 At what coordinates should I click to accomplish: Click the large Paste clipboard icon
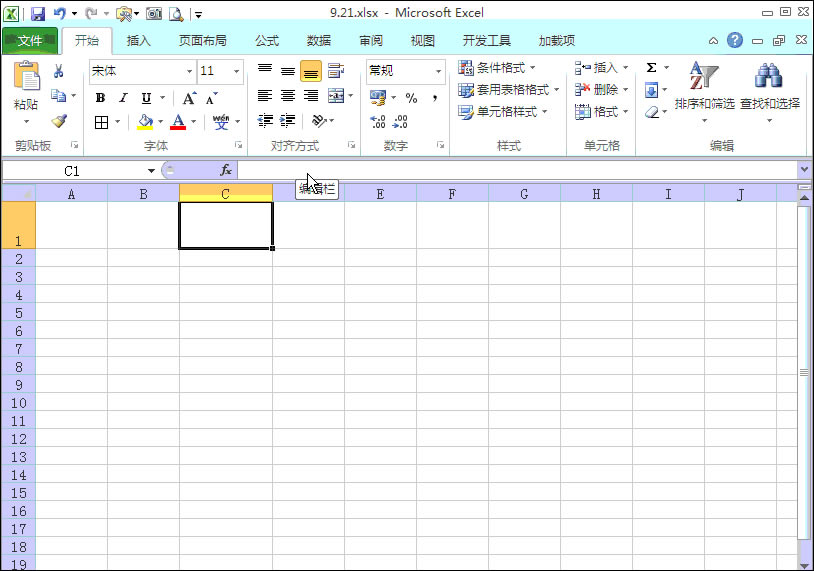pyautogui.click(x=26, y=76)
